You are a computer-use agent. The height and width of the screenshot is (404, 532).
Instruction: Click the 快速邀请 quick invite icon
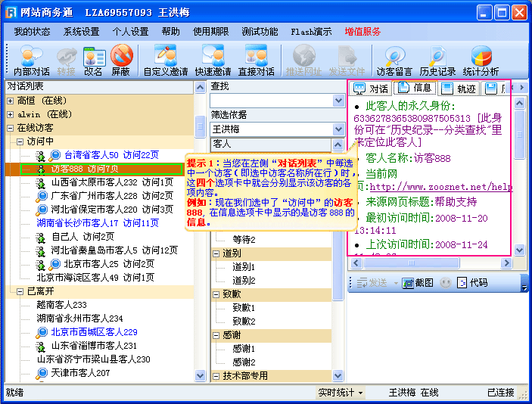213,60
